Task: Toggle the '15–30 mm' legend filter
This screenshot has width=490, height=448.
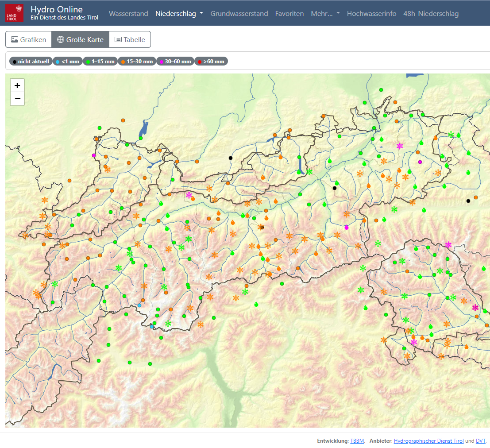Action: pyautogui.click(x=137, y=62)
